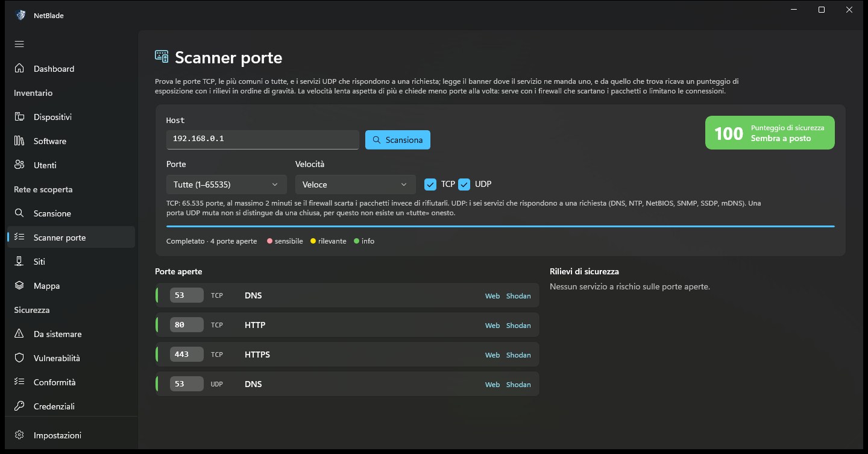
Task: Uncheck the UDP checkbox
Action: click(x=464, y=184)
